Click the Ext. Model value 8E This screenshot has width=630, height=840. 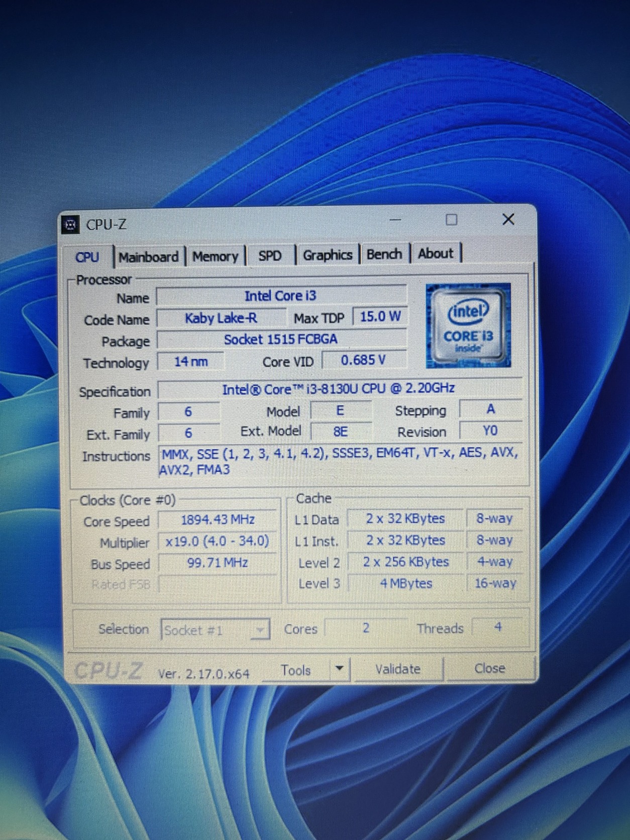click(341, 432)
